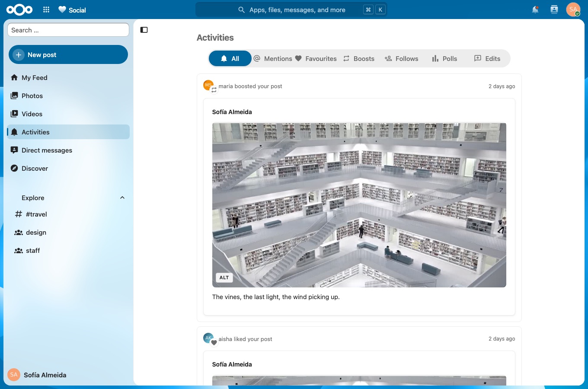
Task: Open the contacts menu icon
Action: click(554, 10)
